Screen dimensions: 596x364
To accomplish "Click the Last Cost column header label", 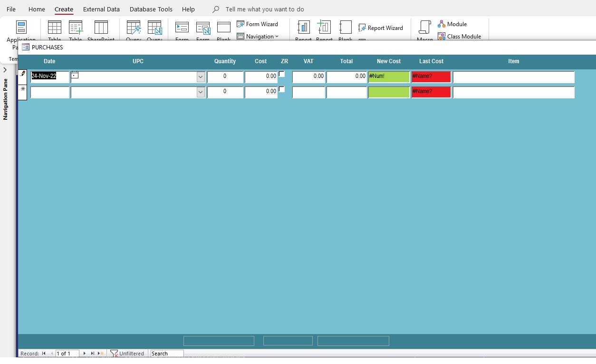I will coord(431,61).
